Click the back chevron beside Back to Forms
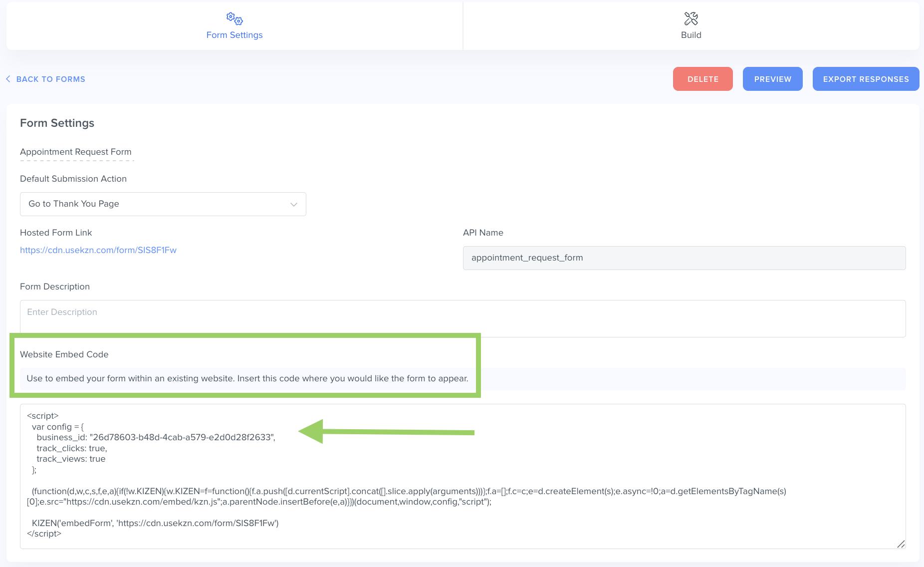Image resolution: width=924 pixels, height=567 pixels. pyautogui.click(x=8, y=79)
